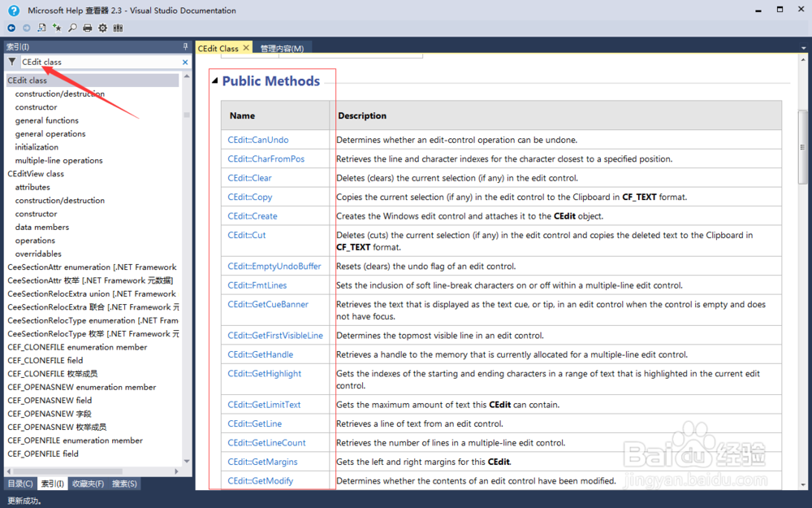Open the CEdit::GetLimitText link
This screenshot has width=812, height=508.
click(264, 405)
